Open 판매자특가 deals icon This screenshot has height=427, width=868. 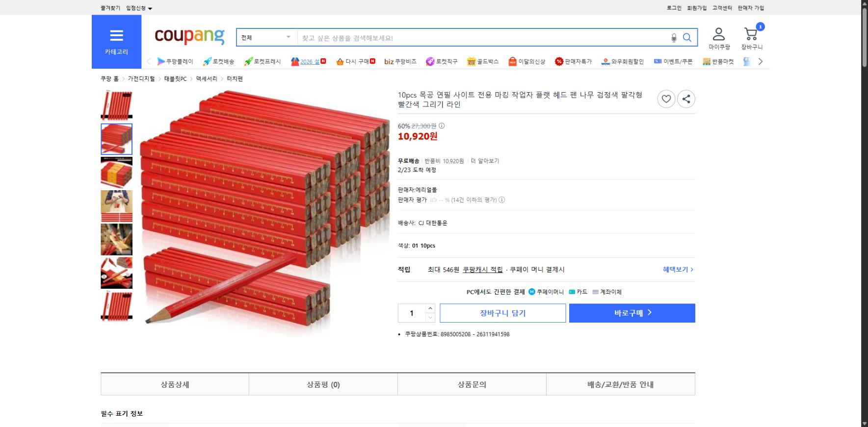(x=559, y=61)
